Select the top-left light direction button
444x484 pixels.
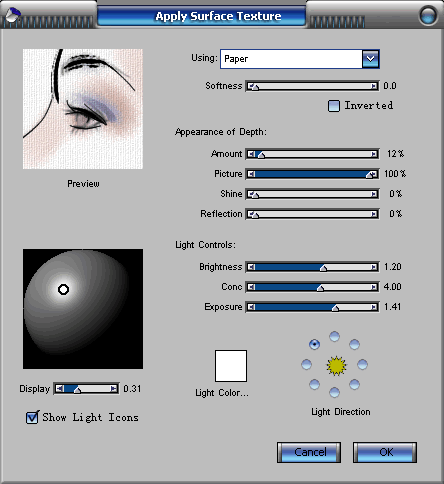point(314,344)
